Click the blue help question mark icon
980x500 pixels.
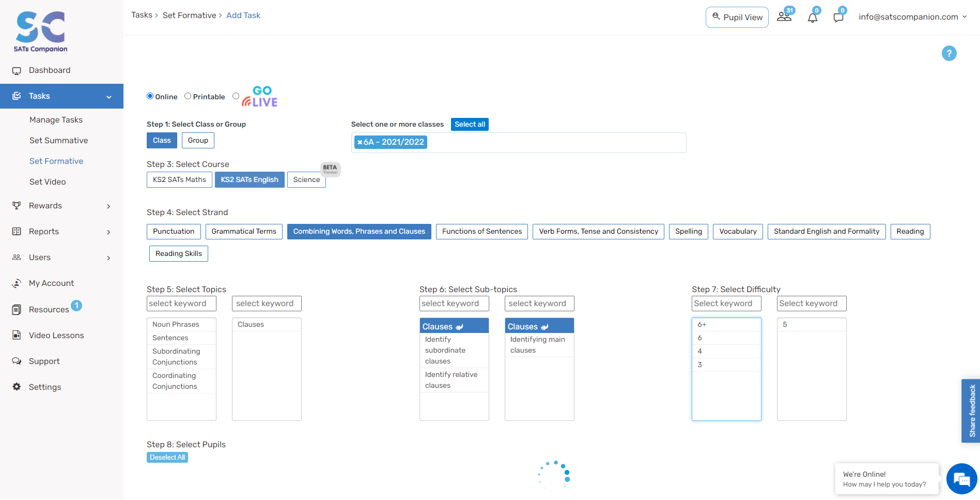(x=949, y=53)
